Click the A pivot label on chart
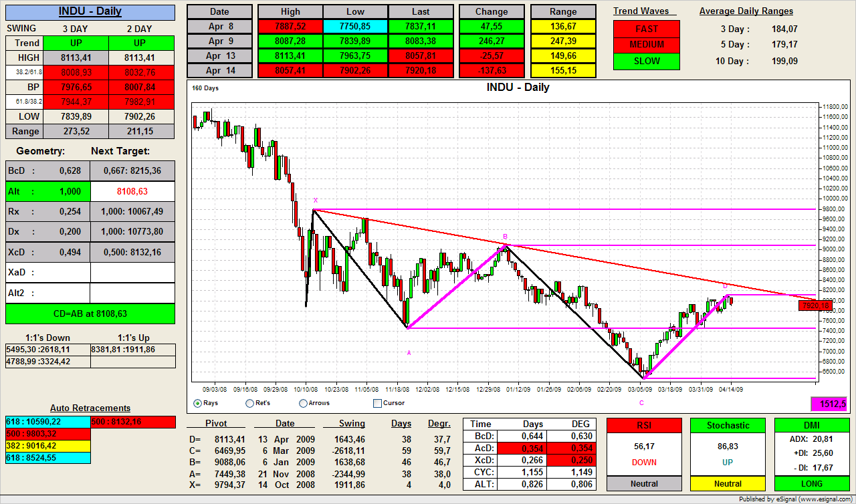The height and width of the screenshot is (504, 856). point(409,352)
